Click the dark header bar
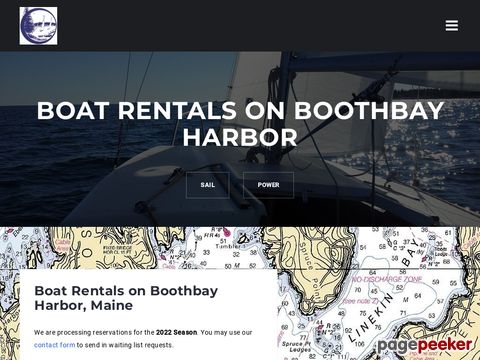 tap(240, 26)
